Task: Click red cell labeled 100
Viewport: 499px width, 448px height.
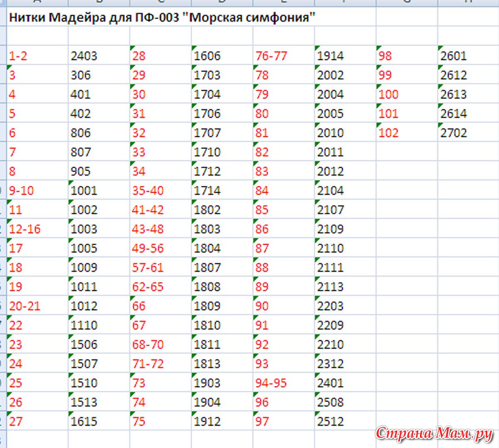Action: [x=407, y=94]
